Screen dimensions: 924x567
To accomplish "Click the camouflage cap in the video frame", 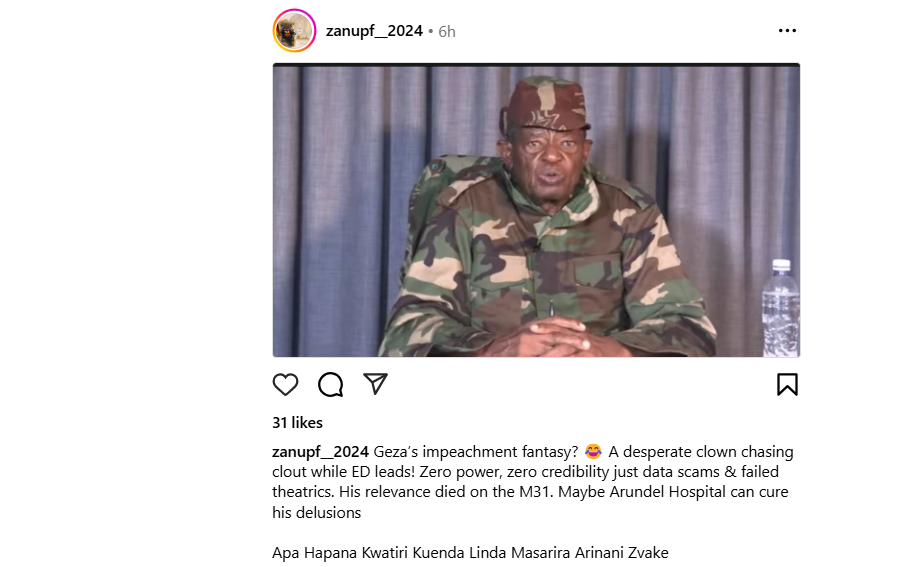I will click(x=546, y=104).
